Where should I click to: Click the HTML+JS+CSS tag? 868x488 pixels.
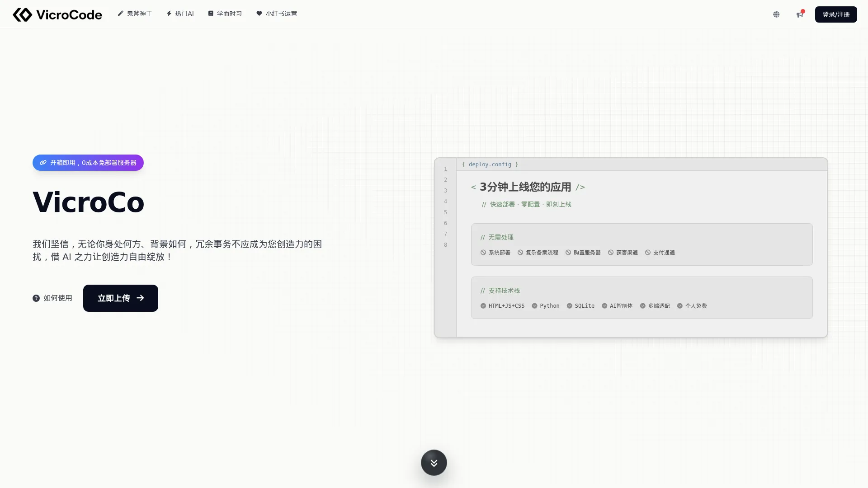point(502,306)
